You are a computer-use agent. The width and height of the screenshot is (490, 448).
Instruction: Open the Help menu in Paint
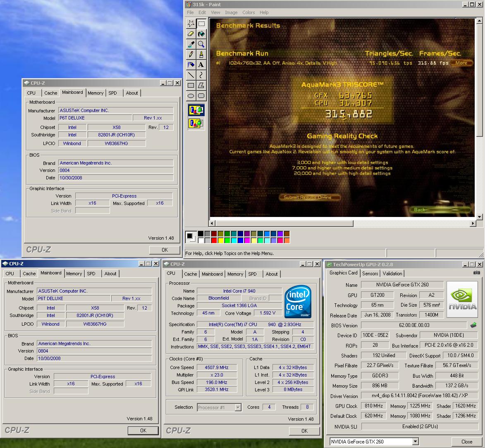click(264, 12)
